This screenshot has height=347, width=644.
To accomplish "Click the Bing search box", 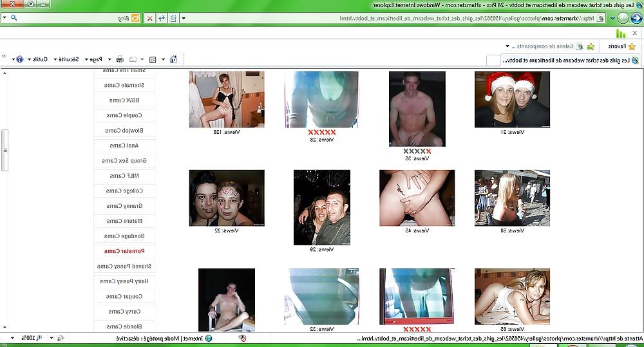I will [x=70, y=18].
